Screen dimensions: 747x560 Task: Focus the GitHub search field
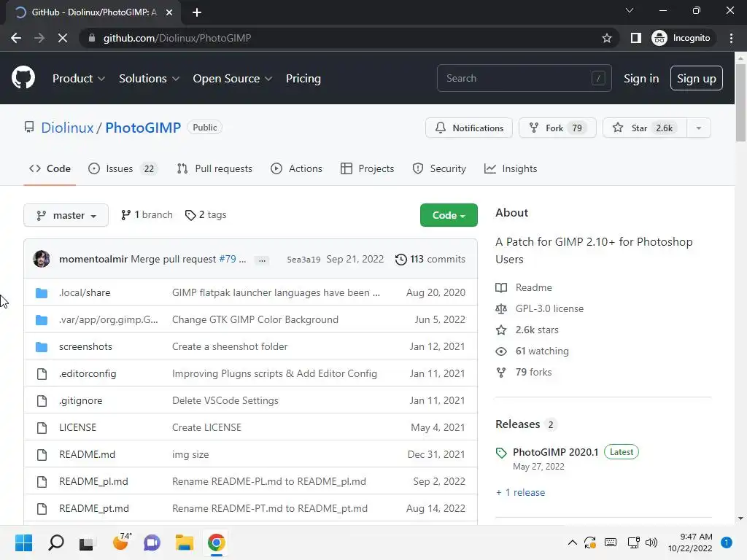(x=524, y=78)
